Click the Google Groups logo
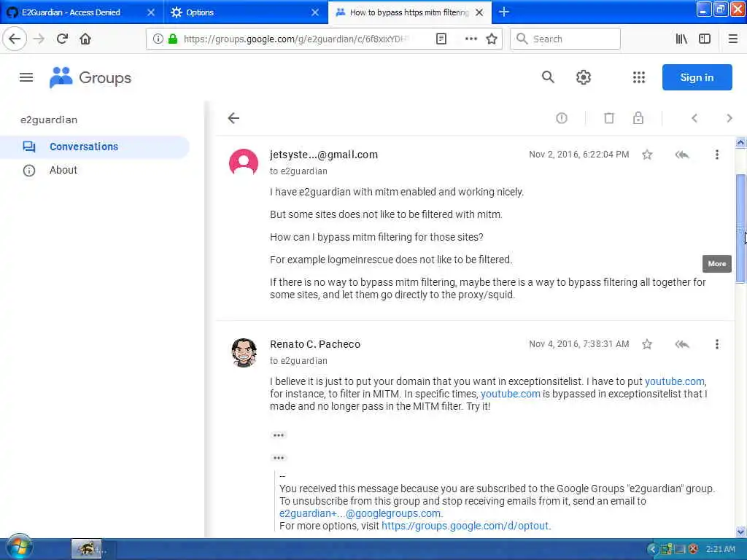747x560 pixels. click(x=90, y=77)
